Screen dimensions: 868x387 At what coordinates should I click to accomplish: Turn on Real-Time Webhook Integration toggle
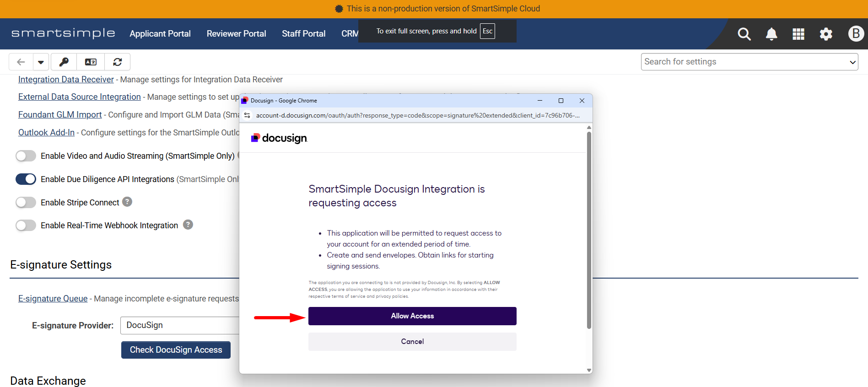tap(26, 226)
